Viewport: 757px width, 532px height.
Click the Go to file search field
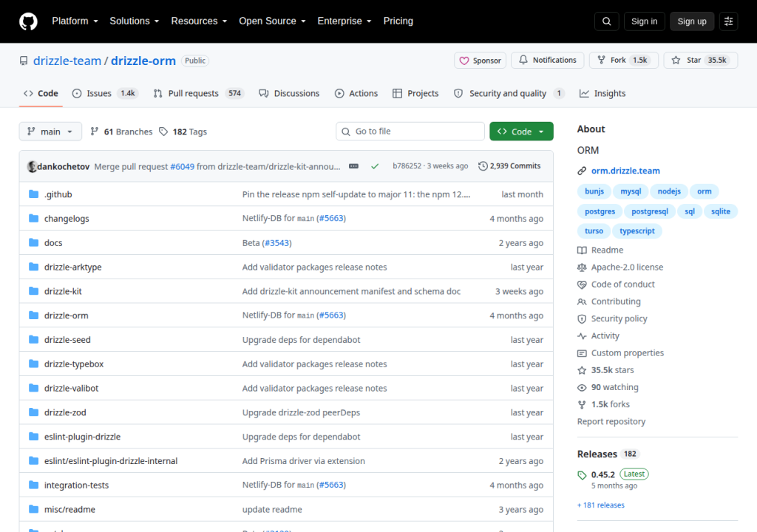pyautogui.click(x=410, y=132)
